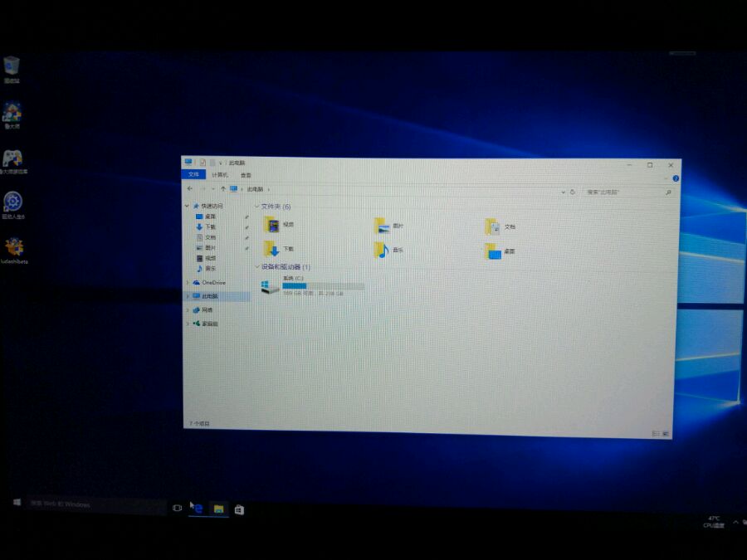Click the Windows Start button

(x=17, y=502)
